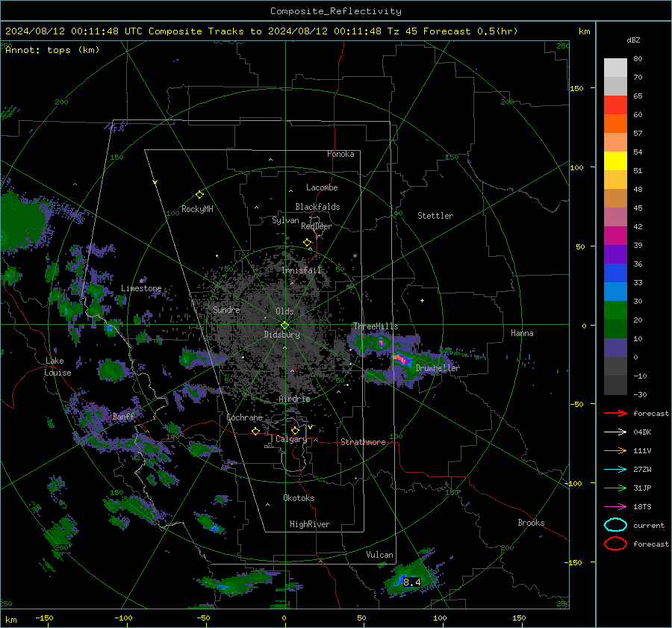
Task: Click the Drumheller city label
Action: click(438, 368)
